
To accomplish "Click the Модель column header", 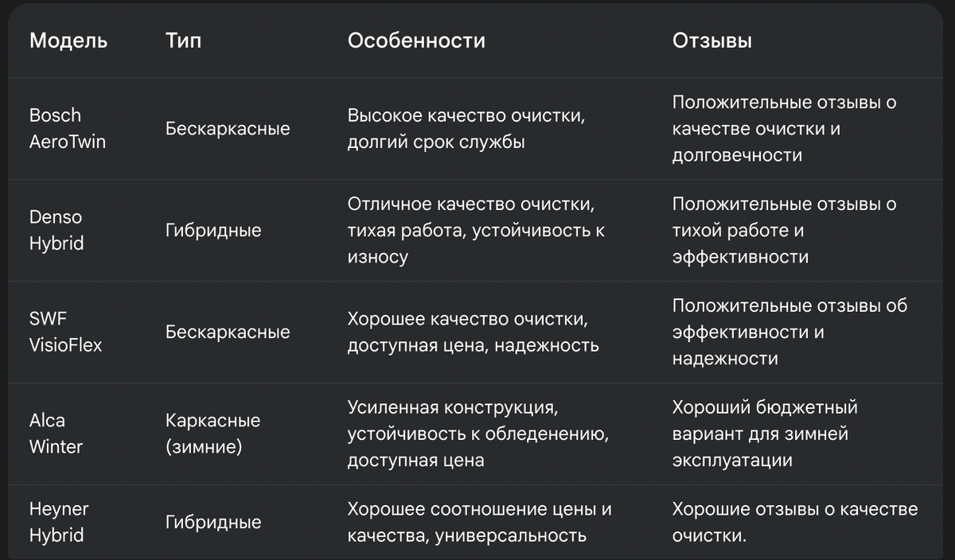I will pyautogui.click(x=68, y=41).
